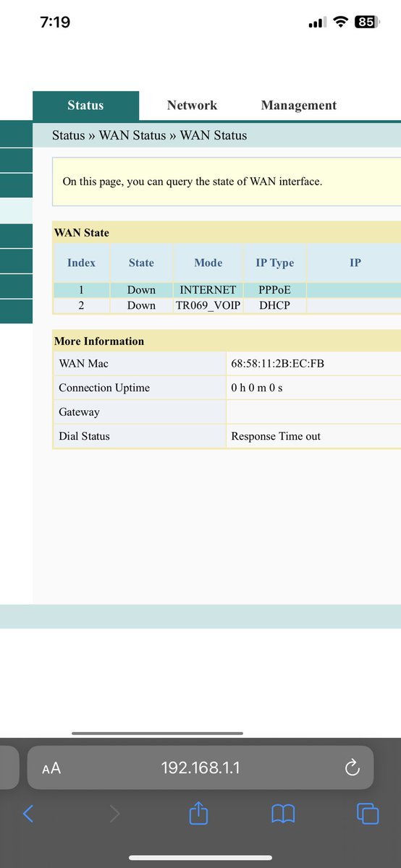This screenshot has width=401, height=868.
Task: Show open tabs overview icon
Action: [368, 814]
